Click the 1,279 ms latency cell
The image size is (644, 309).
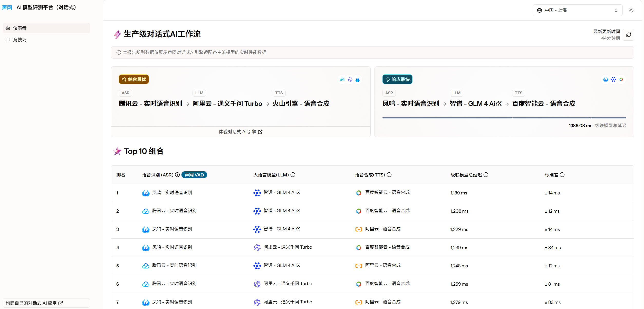click(x=459, y=302)
